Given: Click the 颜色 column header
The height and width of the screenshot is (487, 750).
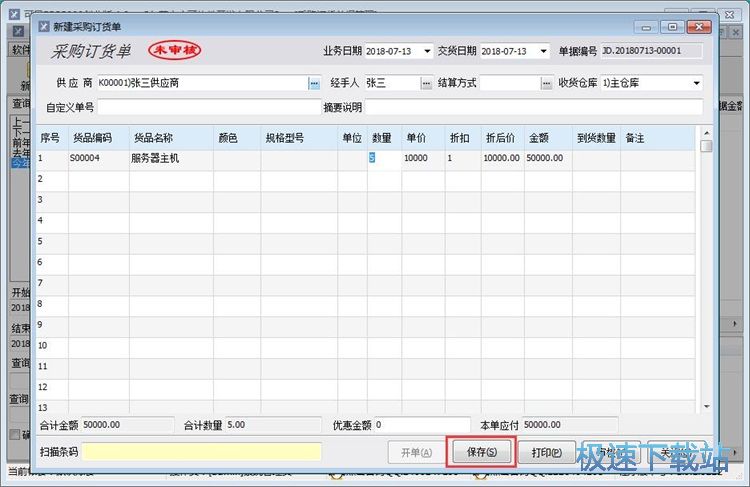Looking at the screenshot, I should coord(237,138).
